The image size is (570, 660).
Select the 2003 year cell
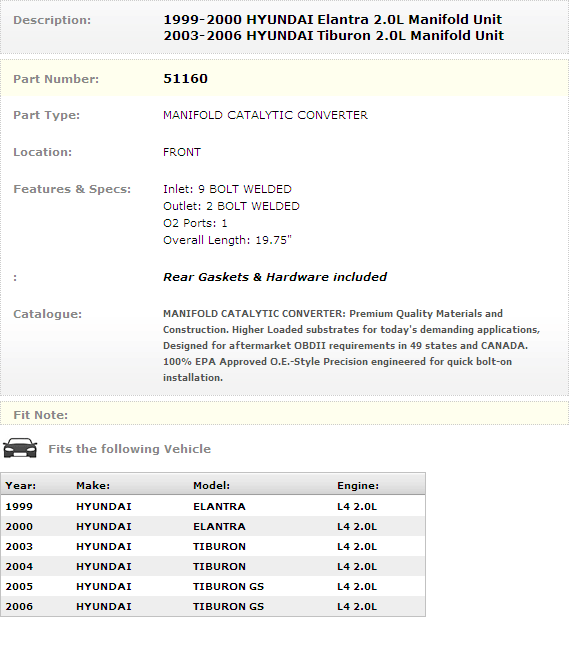click(x=19, y=546)
